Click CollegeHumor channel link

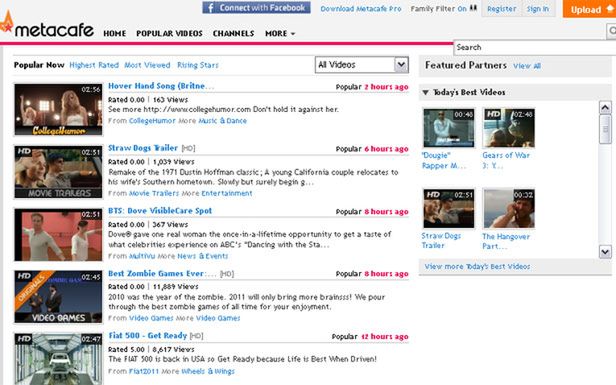(152, 121)
